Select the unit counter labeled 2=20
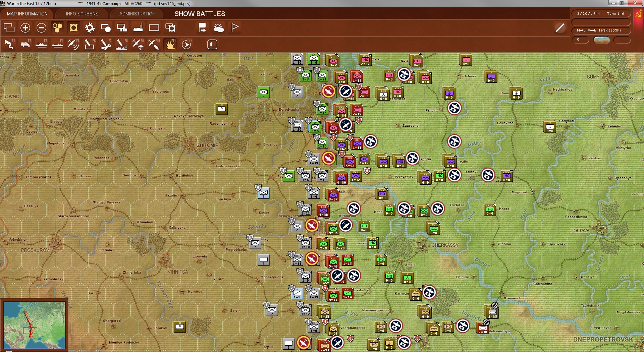The height and width of the screenshot is (352, 644). (340, 244)
